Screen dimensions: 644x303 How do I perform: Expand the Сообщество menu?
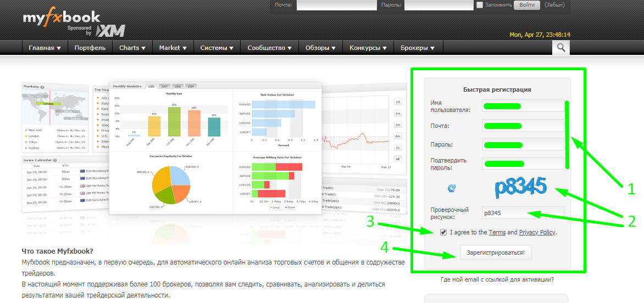(269, 48)
